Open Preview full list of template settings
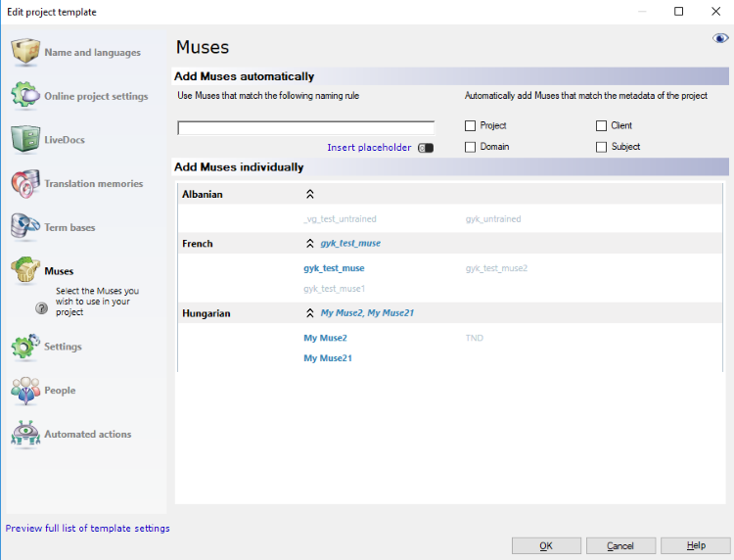Image resolution: width=734 pixels, height=560 pixels. [x=87, y=529]
